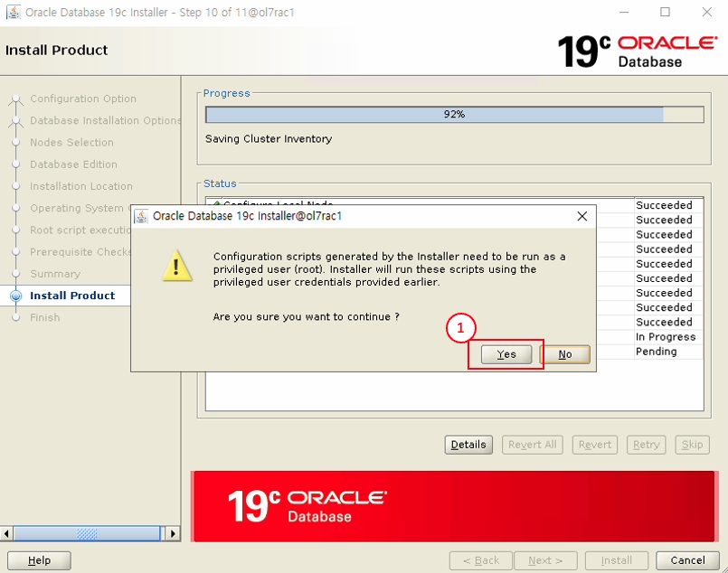This screenshot has width=728, height=573.
Task: Click No in the confirmation dialog
Action: [565, 354]
